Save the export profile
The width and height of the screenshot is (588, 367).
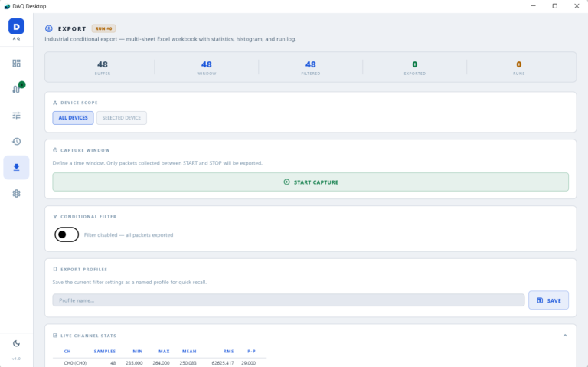pos(549,300)
